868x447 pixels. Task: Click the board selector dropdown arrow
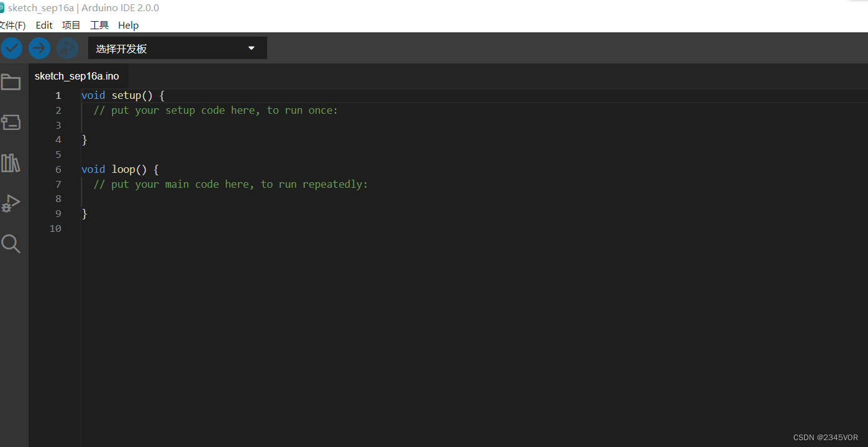251,48
